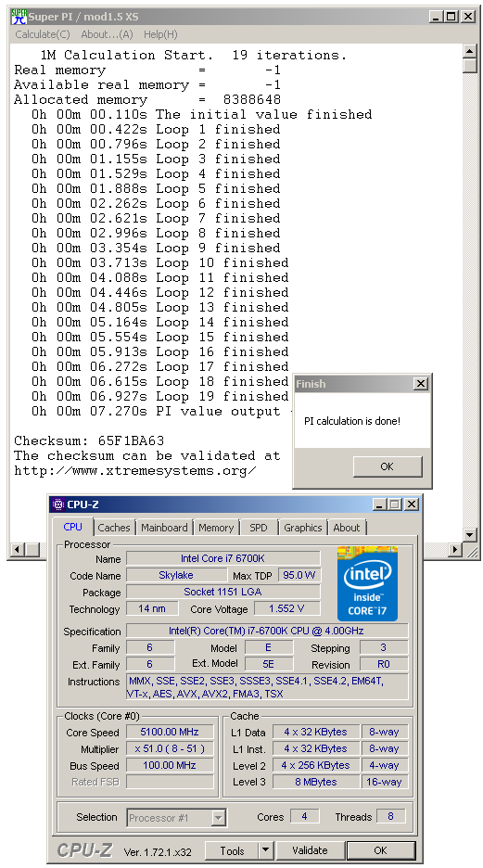Image resolution: width=483 pixels, height=868 pixels.
Task: Click the Stepping value '3'
Action: 384,647
